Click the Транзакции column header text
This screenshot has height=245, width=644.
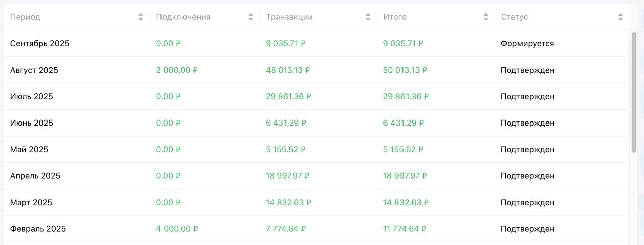(289, 17)
